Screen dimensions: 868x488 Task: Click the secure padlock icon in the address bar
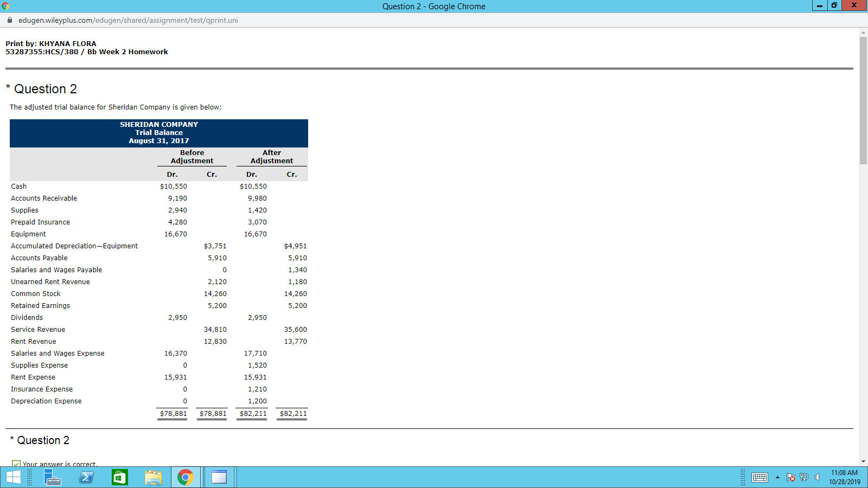coord(10,20)
